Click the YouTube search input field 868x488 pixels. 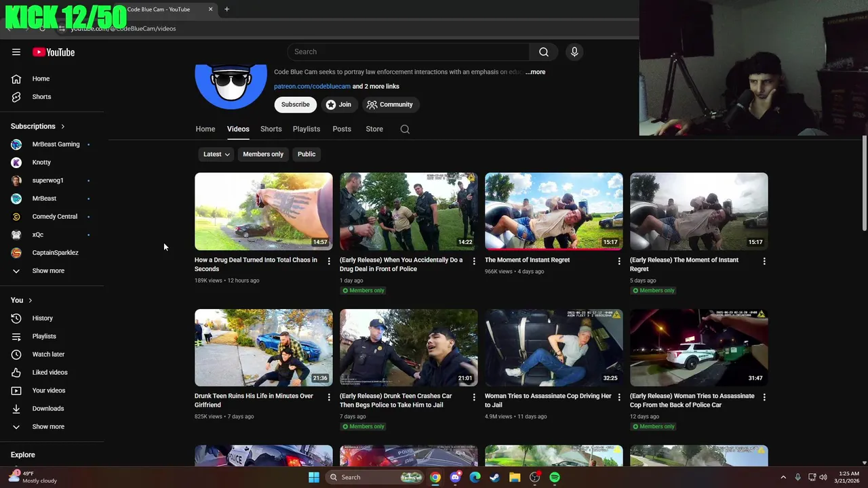tap(408, 52)
